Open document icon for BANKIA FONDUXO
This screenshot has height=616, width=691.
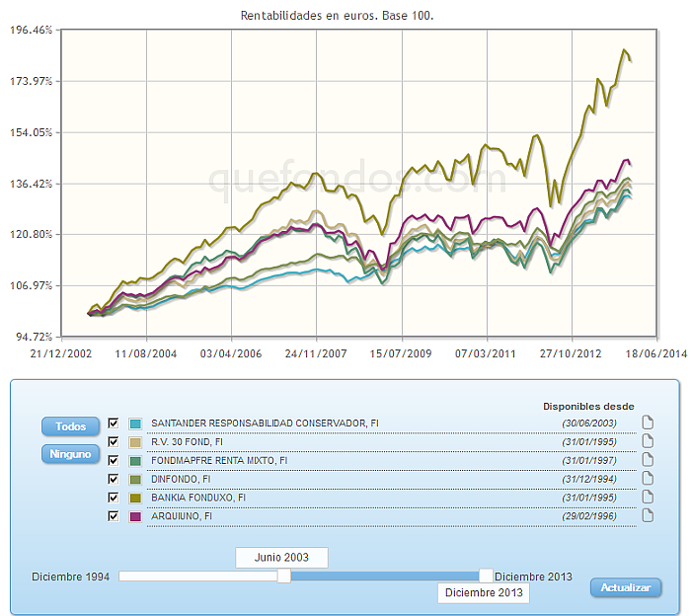(x=648, y=497)
